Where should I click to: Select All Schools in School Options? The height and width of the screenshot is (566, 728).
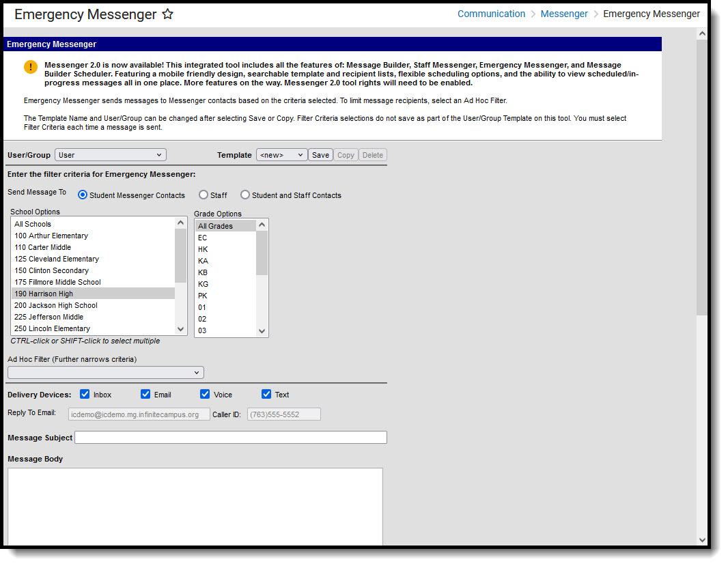93,224
